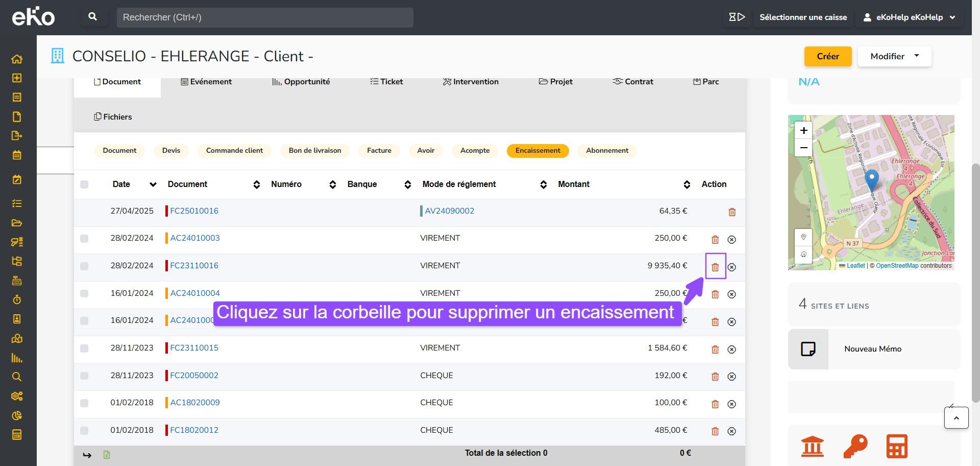Tick the checkbox for AC24010003 row
The width and height of the screenshot is (980, 466).
point(84,239)
